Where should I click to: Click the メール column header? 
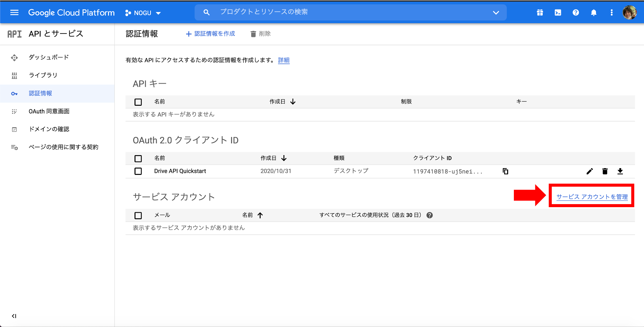point(162,215)
